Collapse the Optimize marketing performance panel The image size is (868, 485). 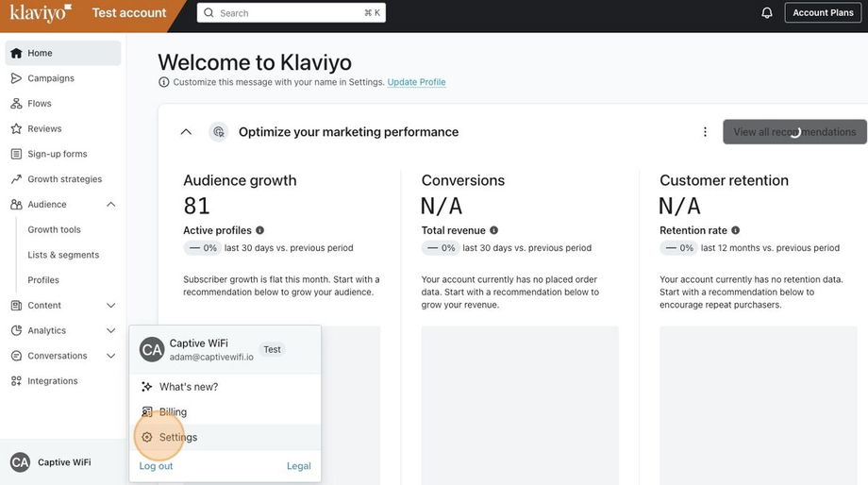(186, 132)
